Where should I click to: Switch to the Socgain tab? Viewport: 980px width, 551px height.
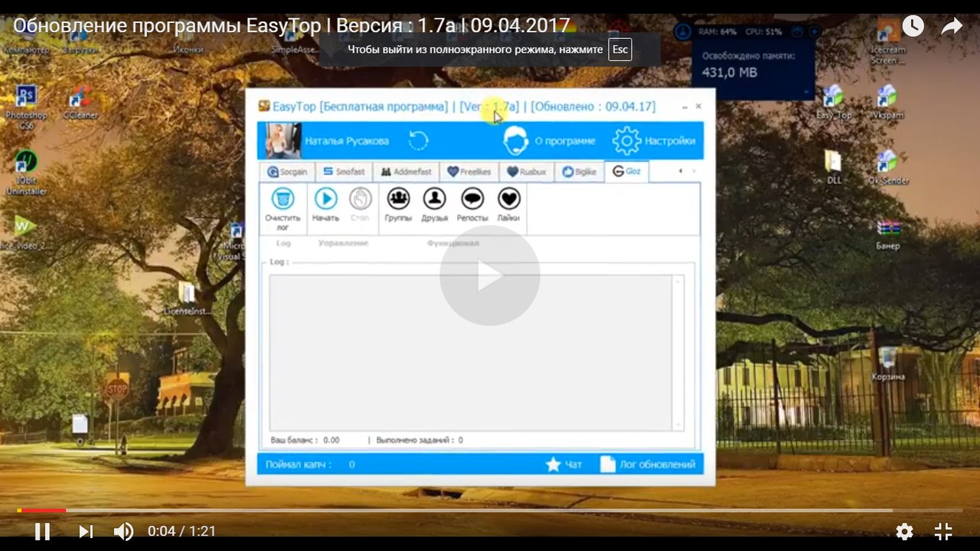point(287,172)
